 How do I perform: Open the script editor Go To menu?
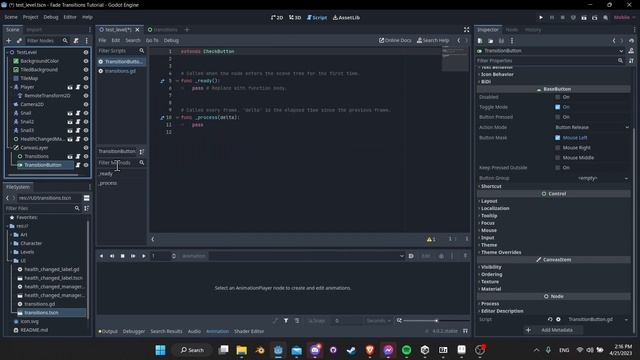point(152,40)
